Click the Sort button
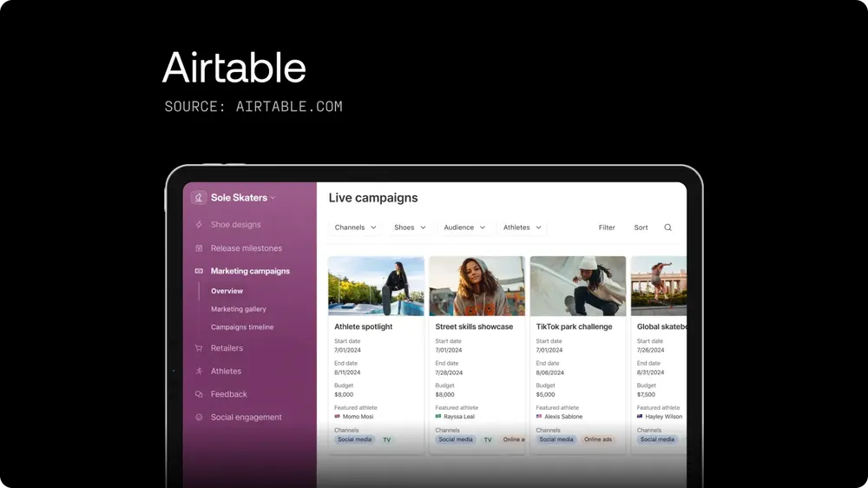 coord(641,228)
